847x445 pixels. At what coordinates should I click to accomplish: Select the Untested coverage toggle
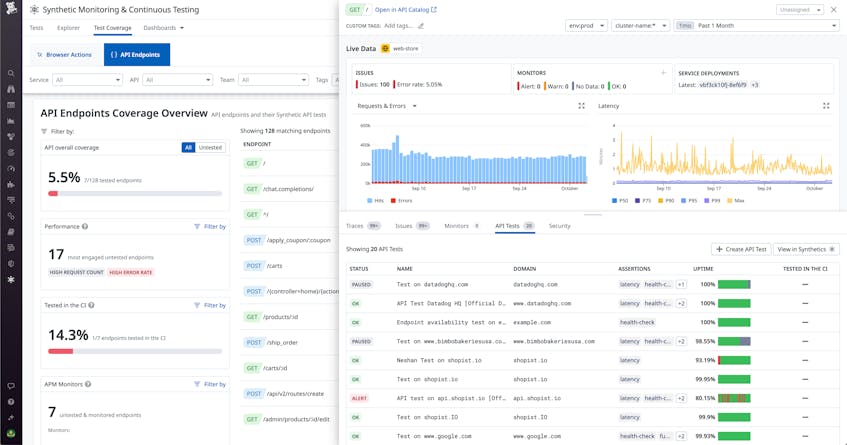(210, 147)
